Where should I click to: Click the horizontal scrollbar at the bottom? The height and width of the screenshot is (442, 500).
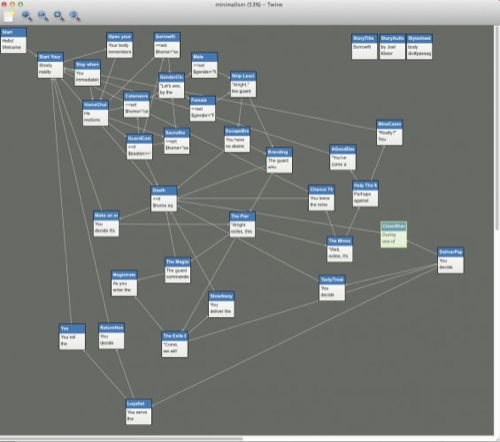click(122, 439)
